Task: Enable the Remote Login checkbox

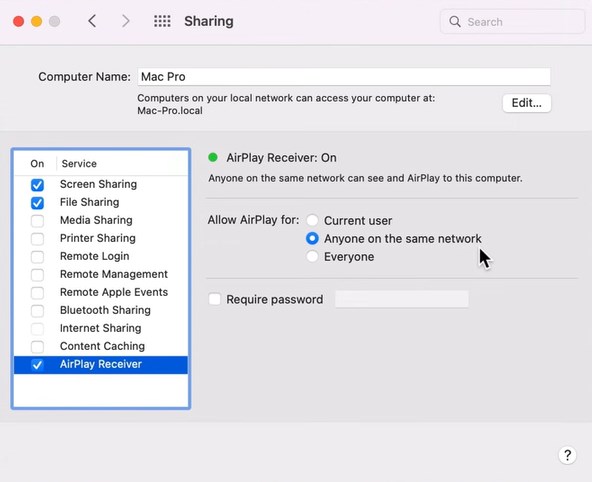Action: click(37, 257)
